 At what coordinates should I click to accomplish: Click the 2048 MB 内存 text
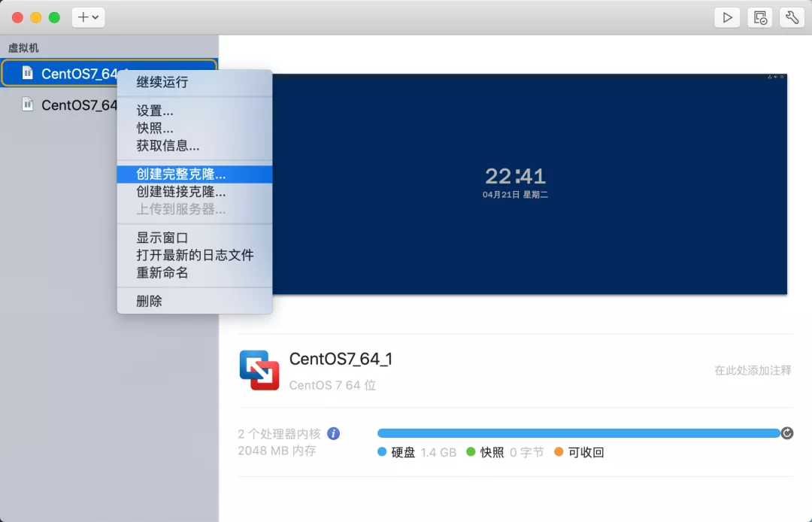coord(277,451)
